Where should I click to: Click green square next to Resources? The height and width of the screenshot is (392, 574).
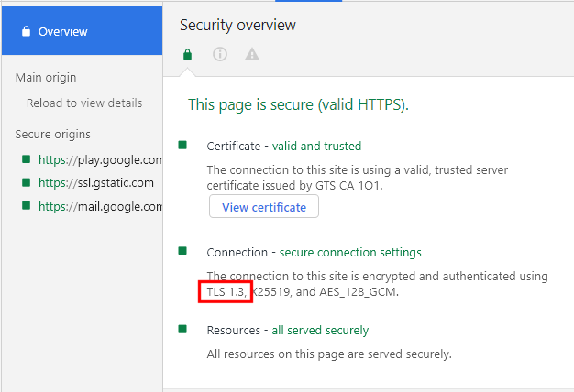click(182, 329)
